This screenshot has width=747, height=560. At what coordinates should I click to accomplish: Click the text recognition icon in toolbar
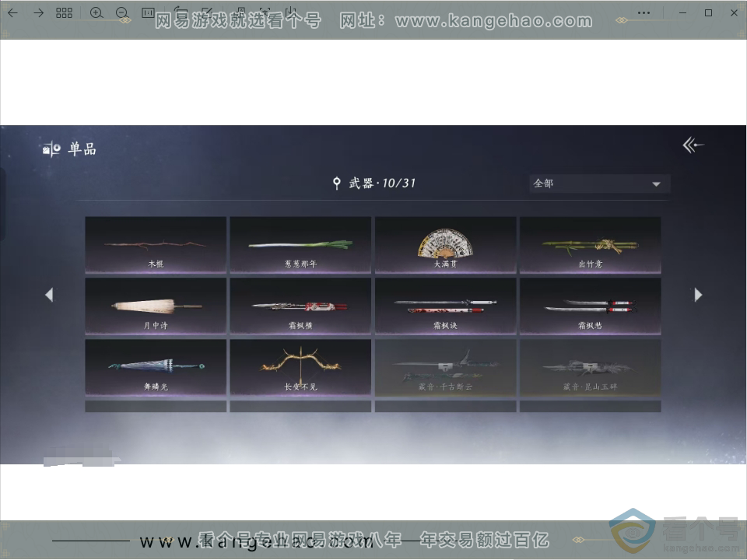[265, 12]
